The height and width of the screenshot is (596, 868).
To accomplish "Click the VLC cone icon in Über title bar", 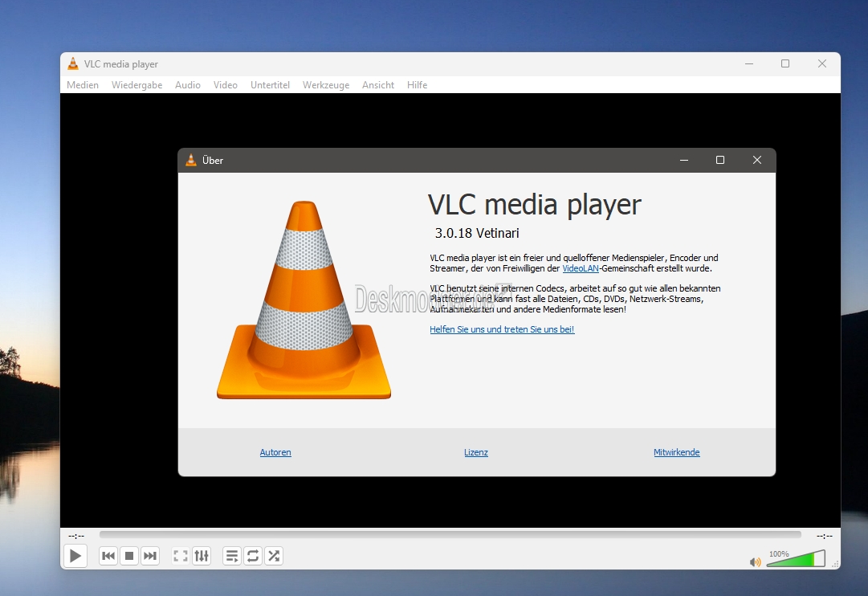I will (191, 160).
